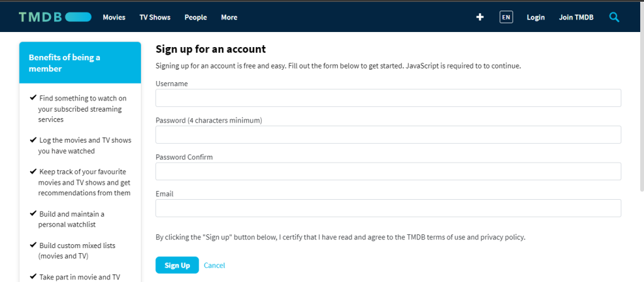Viewport: 644px width, 282px height.
Task: Click Join TMDB in header
Action: click(x=576, y=17)
